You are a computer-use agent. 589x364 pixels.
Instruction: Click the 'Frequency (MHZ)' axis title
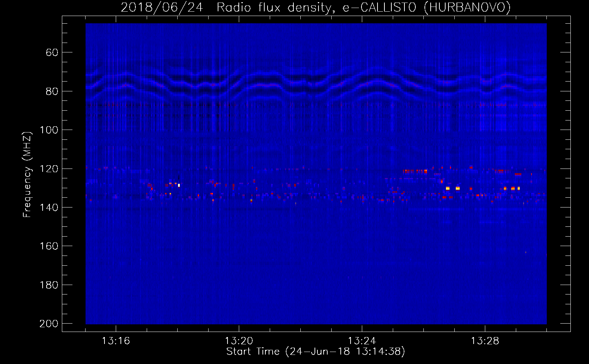coord(28,174)
